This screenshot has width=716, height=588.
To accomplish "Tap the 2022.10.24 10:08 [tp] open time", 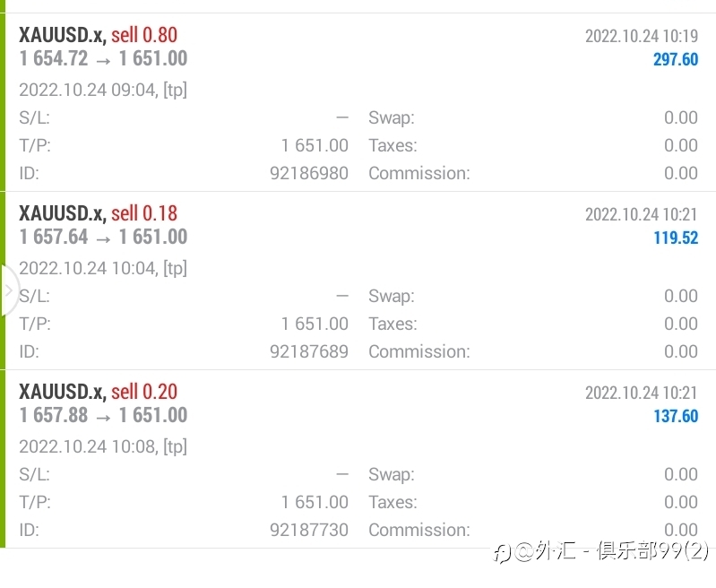I will (x=103, y=446).
